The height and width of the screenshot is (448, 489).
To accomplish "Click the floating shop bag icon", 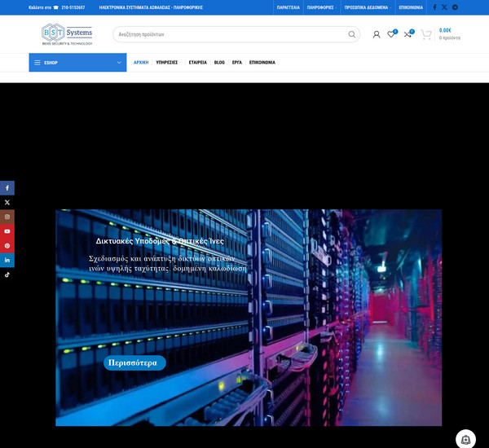I will tap(465, 439).
